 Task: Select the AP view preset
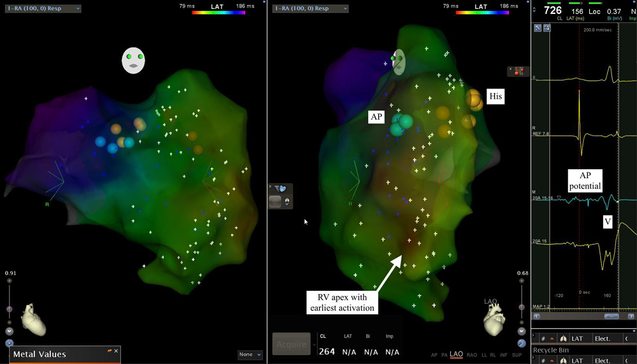click(434, 354)
